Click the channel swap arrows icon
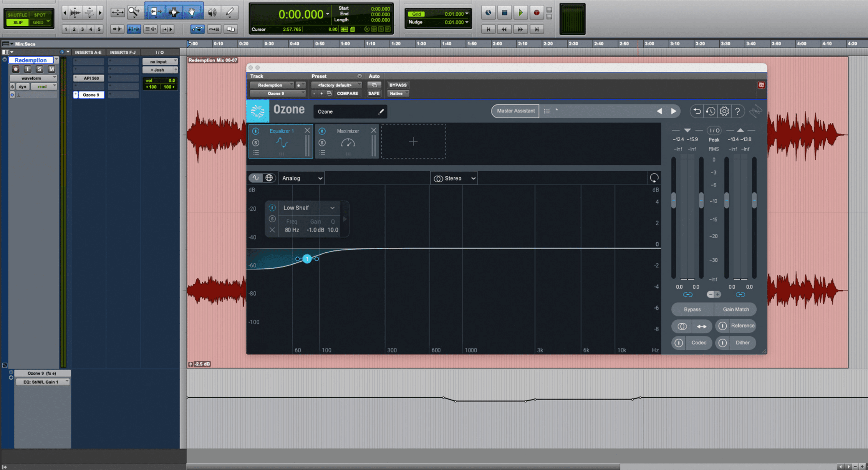 pyautogui.click(x=702, y=326)
